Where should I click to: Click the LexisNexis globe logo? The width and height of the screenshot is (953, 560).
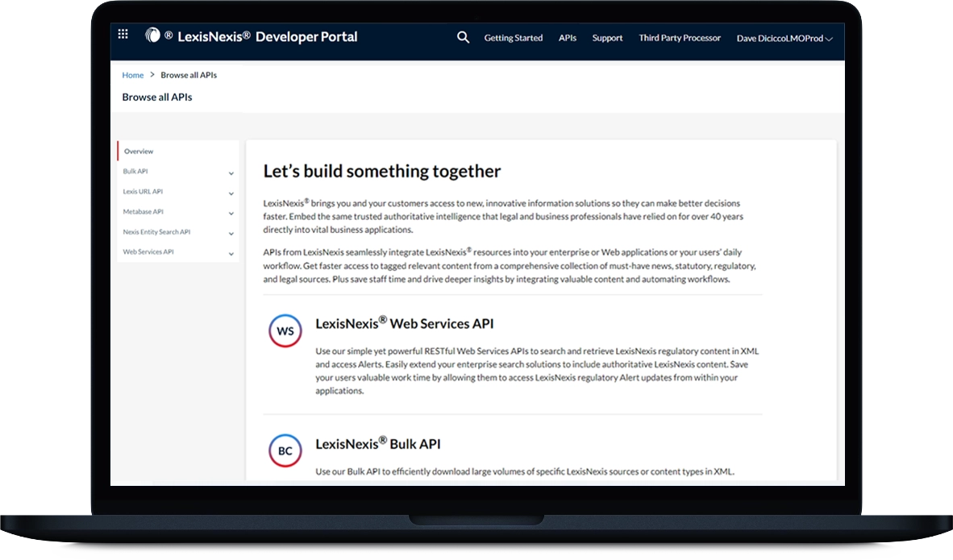coord(152,35)
